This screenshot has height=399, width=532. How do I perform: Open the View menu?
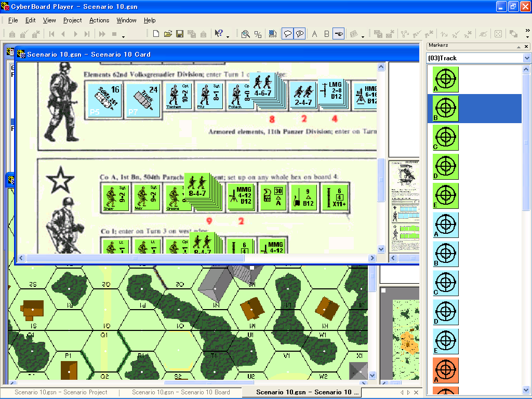[49, 20]
